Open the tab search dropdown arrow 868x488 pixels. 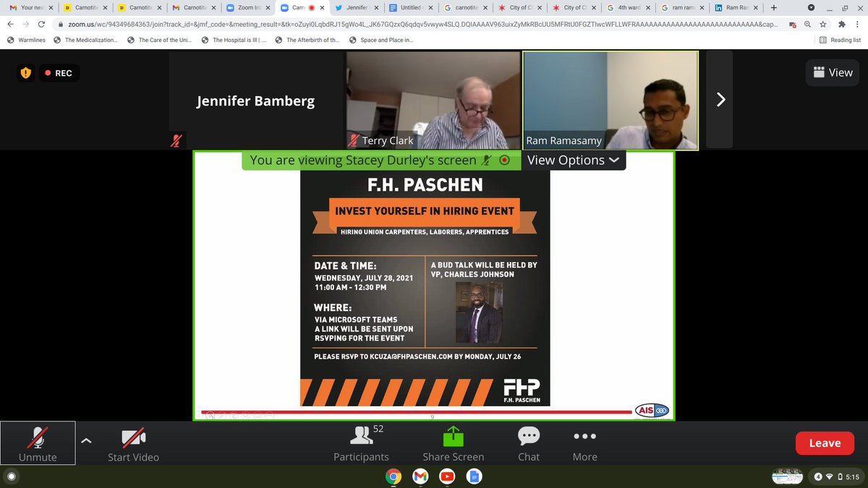[810, 8]
